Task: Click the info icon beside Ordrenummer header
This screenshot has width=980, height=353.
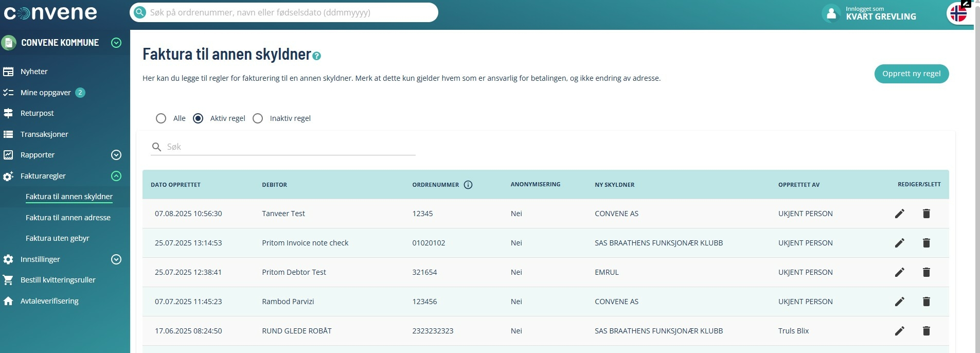Action: click(x=468, y=185)
